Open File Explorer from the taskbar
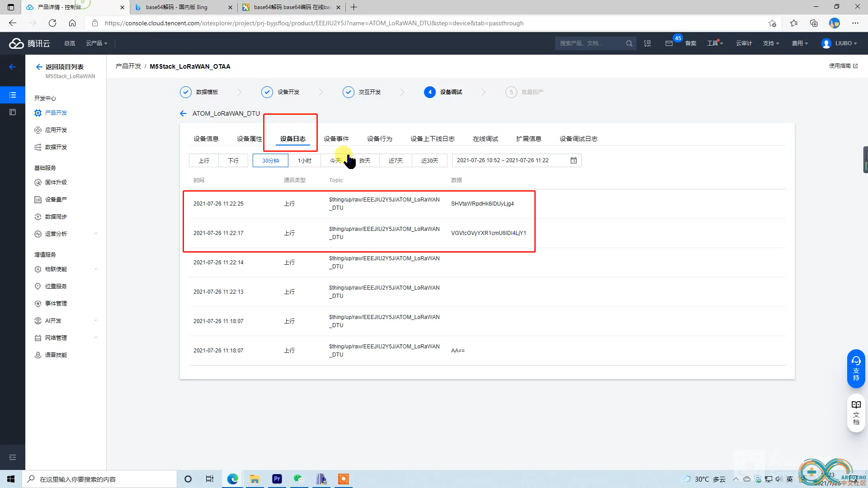 255,479
